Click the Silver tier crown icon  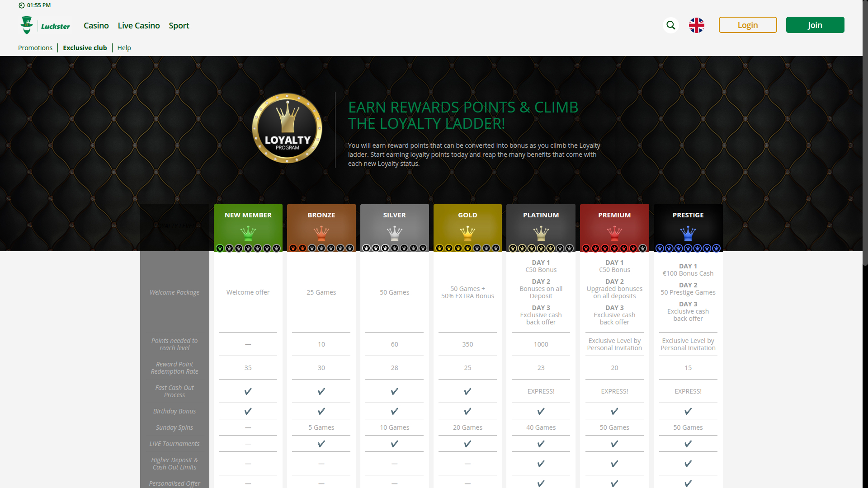pos(394,234)
